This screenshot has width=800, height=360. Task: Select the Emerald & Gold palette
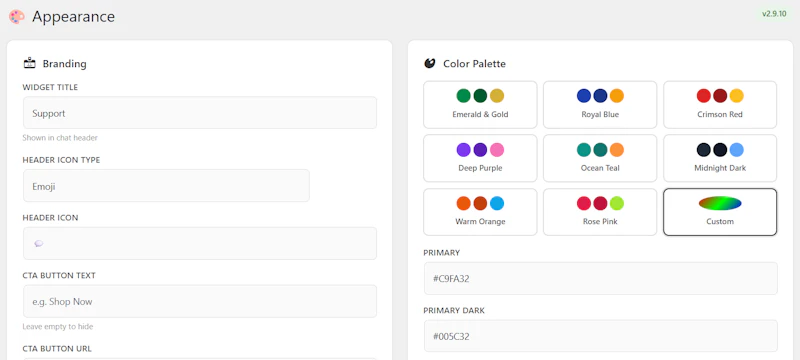point(480,105)
